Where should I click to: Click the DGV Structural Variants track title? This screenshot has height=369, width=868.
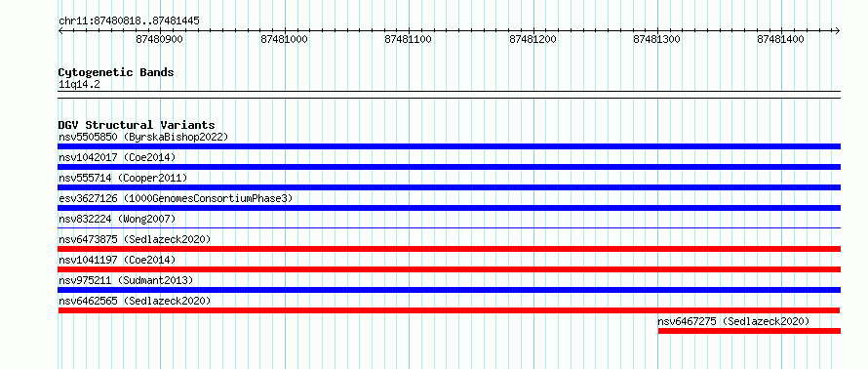tap(137, 125)
